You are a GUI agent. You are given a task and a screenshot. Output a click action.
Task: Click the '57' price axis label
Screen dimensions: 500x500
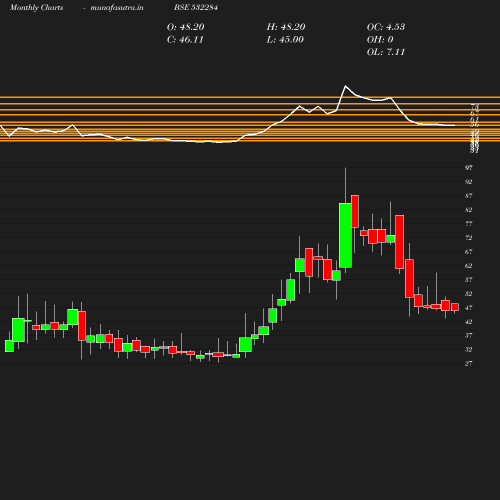[469, 280]
